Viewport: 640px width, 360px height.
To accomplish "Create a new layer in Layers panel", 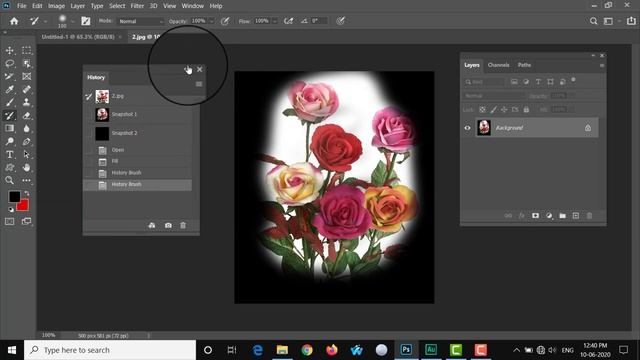I will pyautogui.click(x=576, y=216).
